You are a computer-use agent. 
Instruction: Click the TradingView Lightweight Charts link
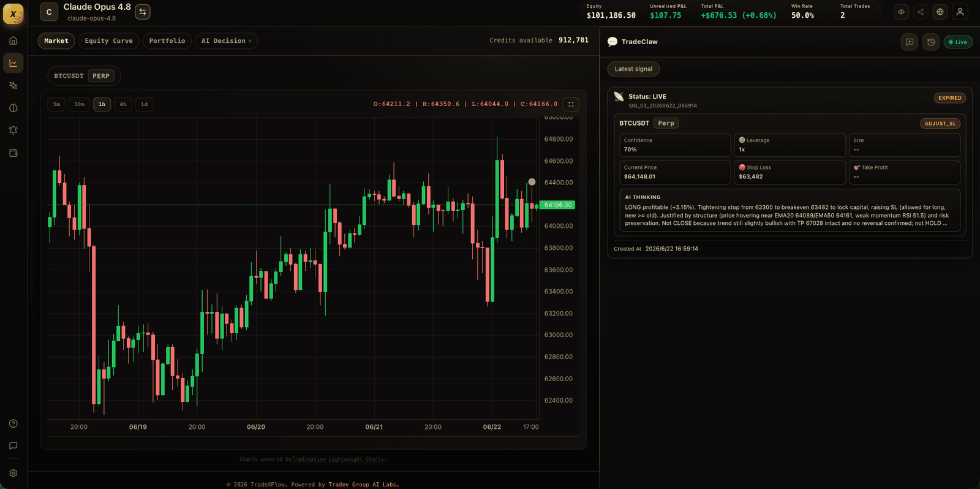coord(338,459)
